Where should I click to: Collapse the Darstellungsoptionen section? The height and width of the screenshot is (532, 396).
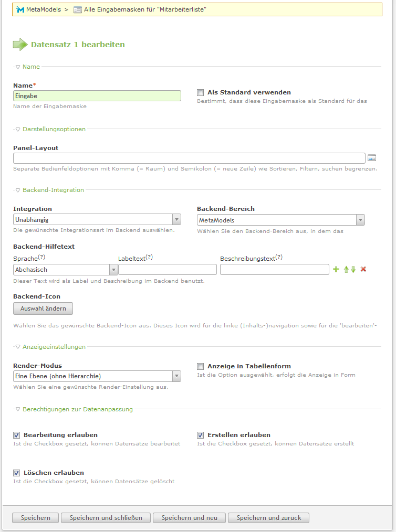pyautogui.click(x=54, y=129)
